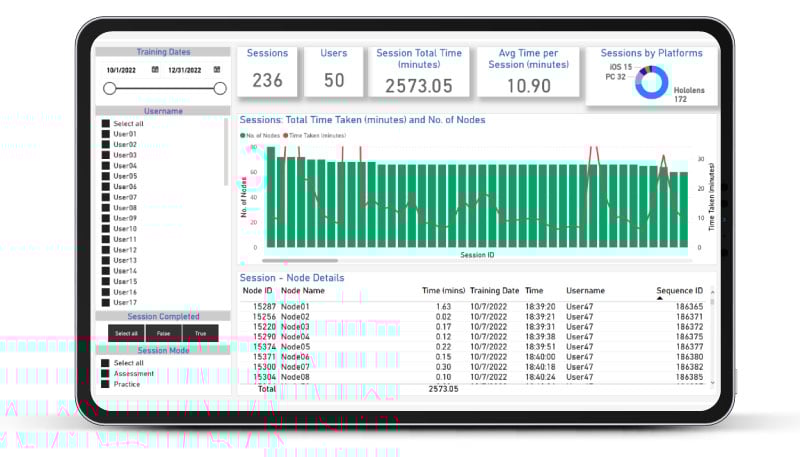The width and height of the screenshot is (800, 457).
Task: Click the start date field 10/1/2022
Action: coord(121,70)
